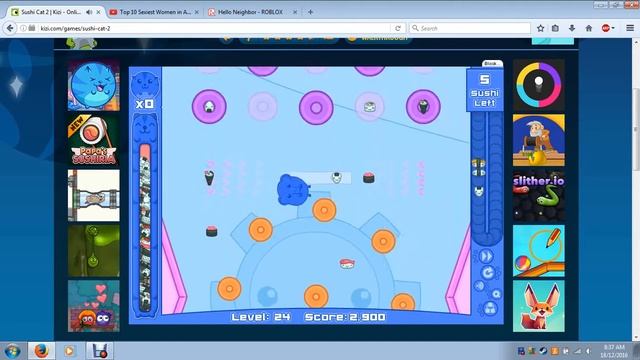Image resolution: width=640 pixels, height=360 pixels.
Task: Open the pencil drawing ball game thumbnail
Action: 539,251
